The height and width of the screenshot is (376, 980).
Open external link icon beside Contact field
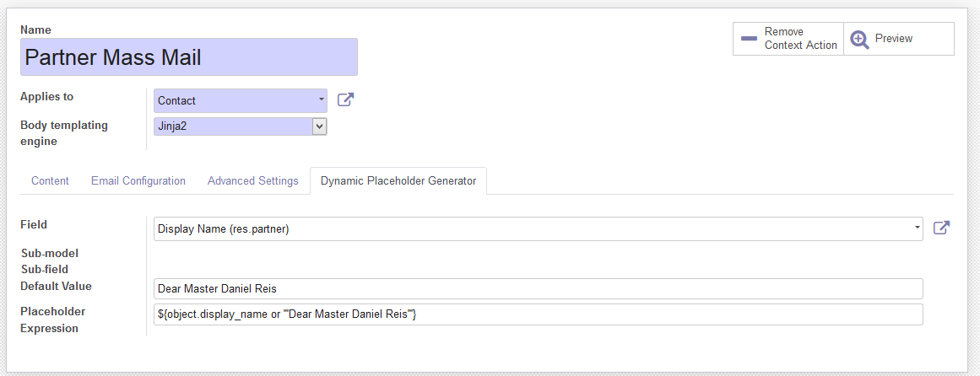tap(345, 99)
